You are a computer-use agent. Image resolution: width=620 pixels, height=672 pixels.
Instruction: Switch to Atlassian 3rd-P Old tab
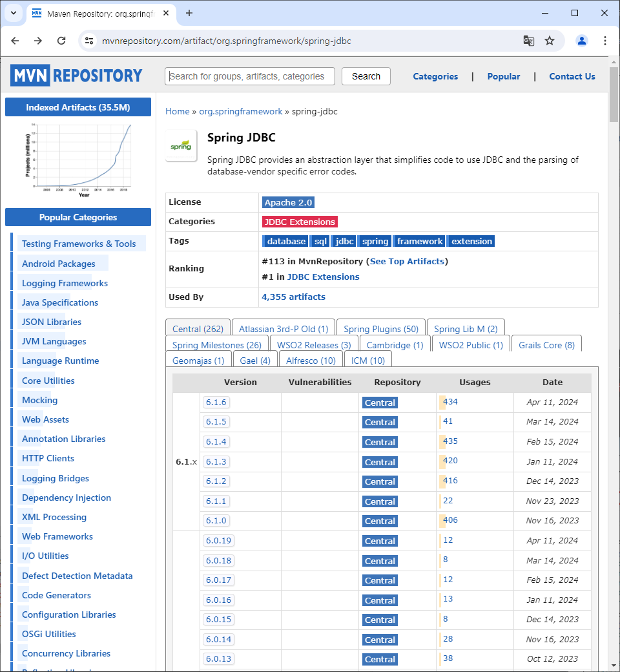click(x=284, y=329)
